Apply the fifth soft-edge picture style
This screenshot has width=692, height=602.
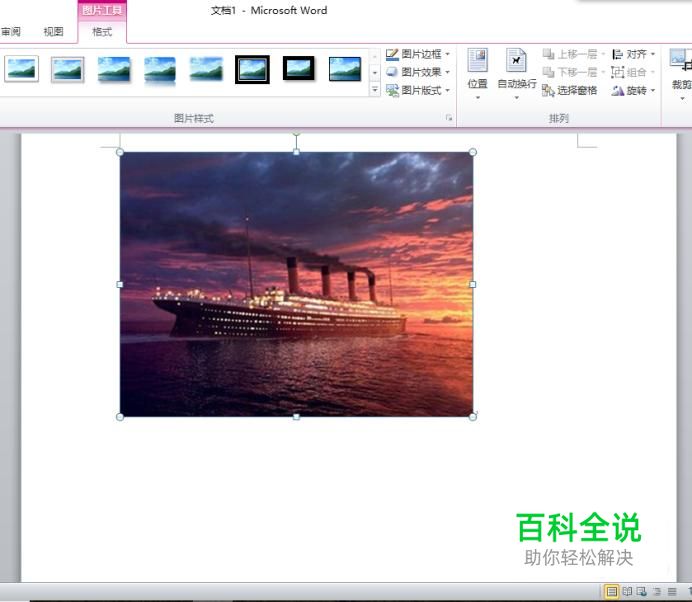pos(206,69)
